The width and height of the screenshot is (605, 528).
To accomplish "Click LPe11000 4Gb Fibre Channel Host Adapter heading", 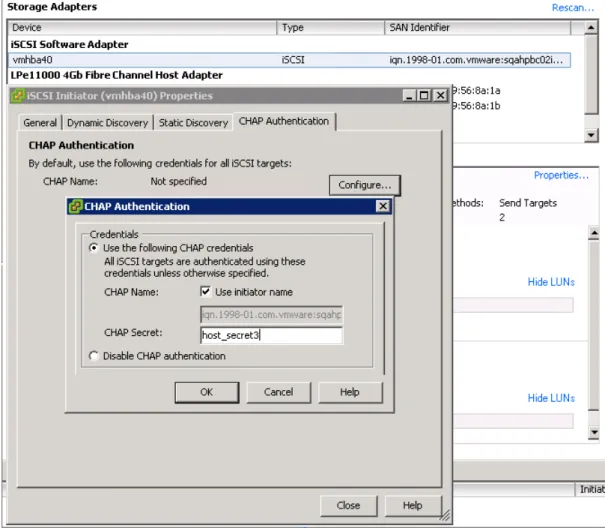I will coord(117,75).
